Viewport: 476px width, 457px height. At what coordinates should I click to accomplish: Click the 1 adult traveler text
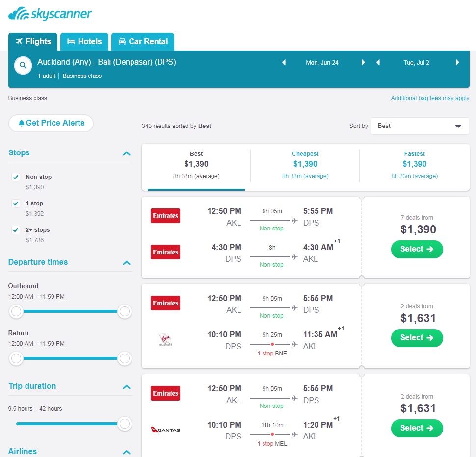click(47, 76)
